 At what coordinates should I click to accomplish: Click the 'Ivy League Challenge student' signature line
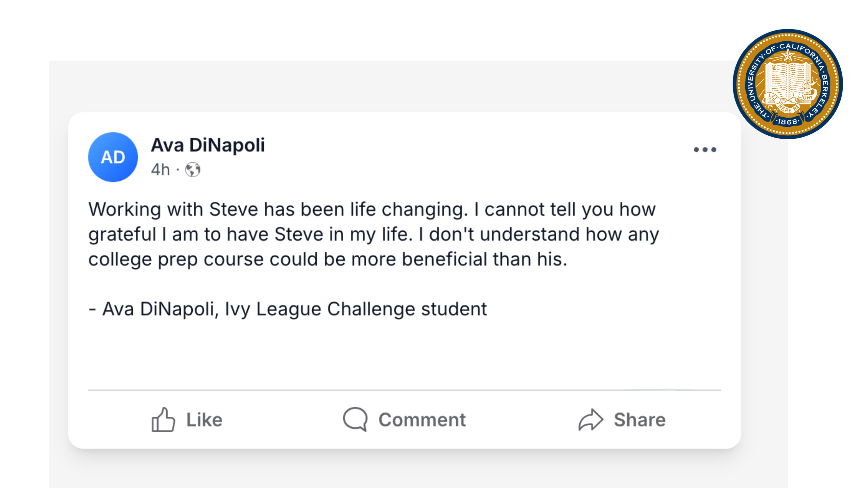355,309
